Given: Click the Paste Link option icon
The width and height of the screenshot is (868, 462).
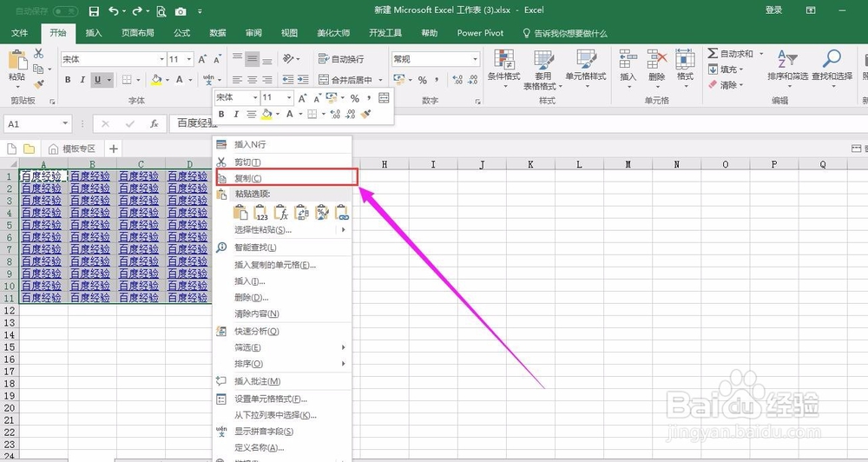Looking at the screenshot, I should coord(342,212).
